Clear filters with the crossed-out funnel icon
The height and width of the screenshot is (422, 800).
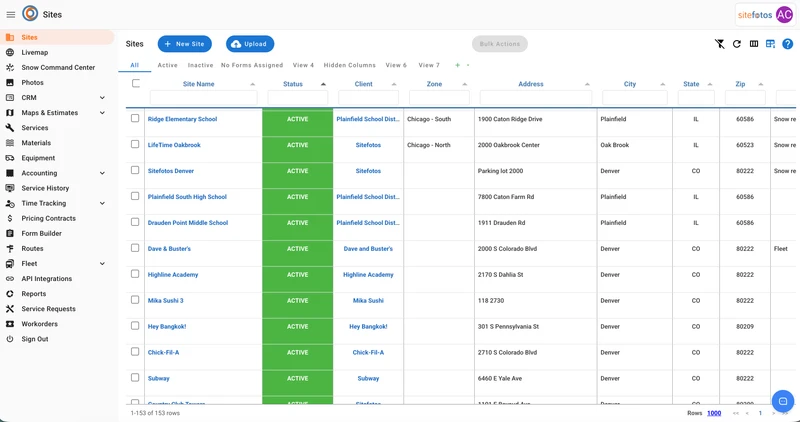point(719,44)
